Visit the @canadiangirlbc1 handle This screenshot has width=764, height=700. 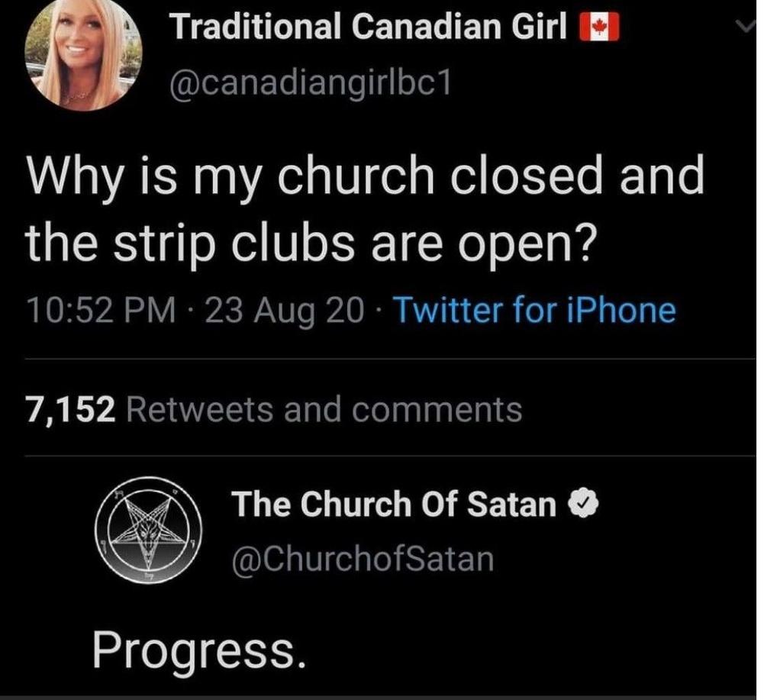click(310, 81)
